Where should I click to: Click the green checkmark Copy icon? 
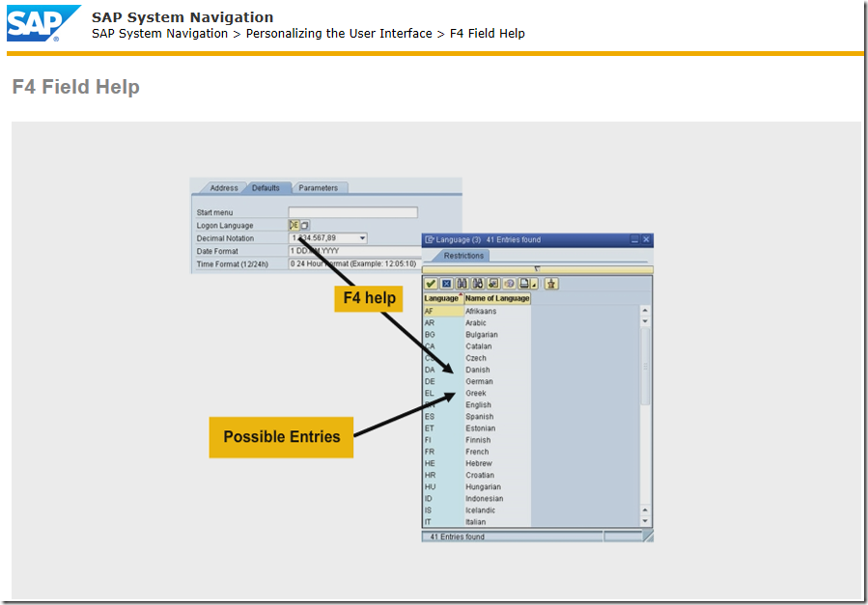pos(431,284)
